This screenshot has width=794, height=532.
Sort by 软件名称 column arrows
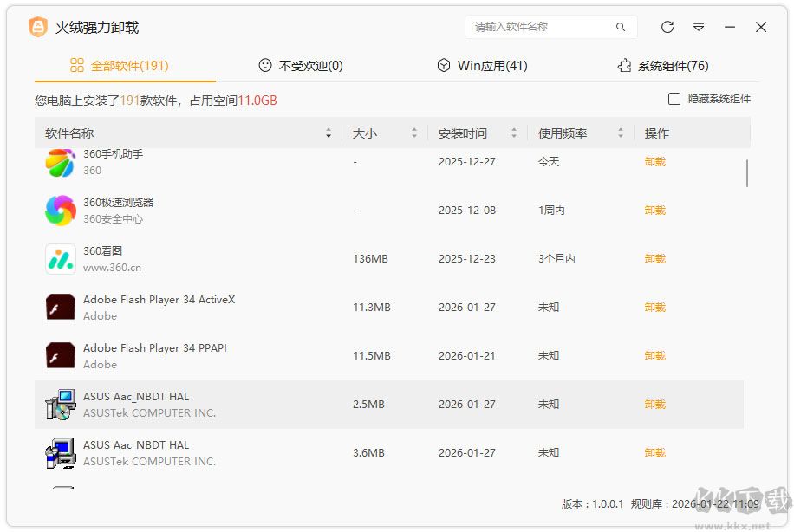pyautogui.click(x=329, y=133)
